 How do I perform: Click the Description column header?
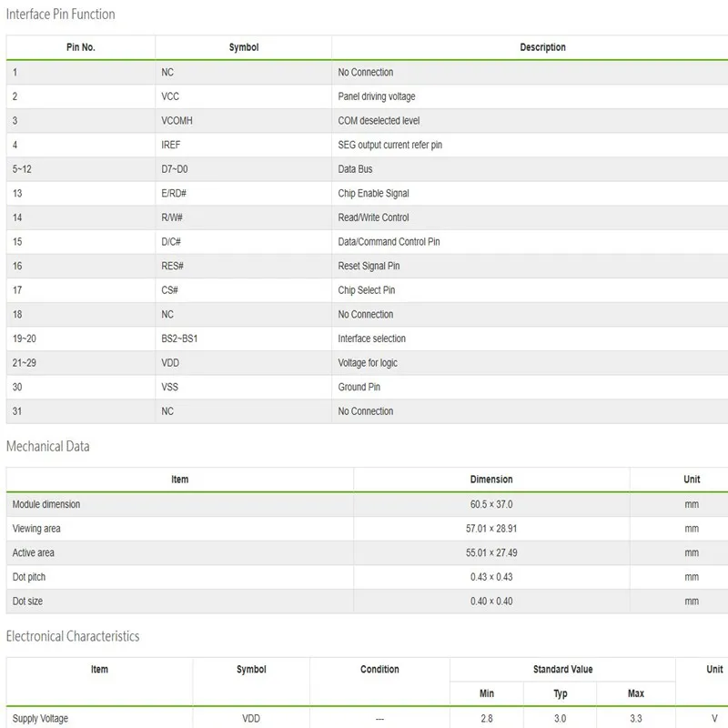coord(542,47)
